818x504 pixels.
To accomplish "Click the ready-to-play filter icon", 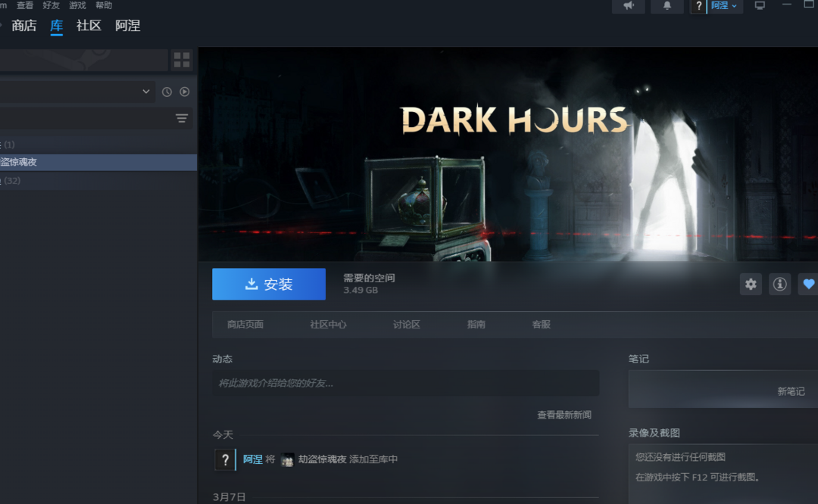I will [185, 92].
